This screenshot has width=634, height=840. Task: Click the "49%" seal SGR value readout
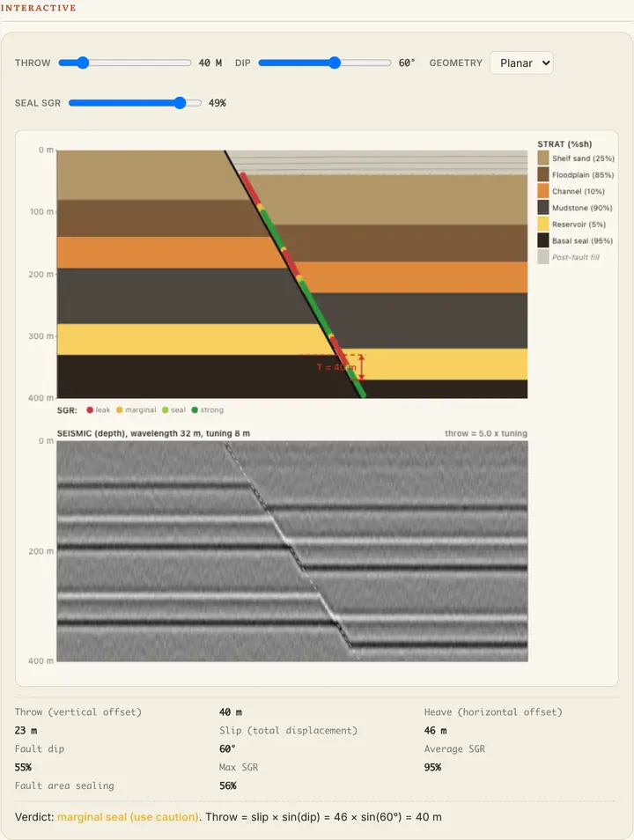coord(217,103)
